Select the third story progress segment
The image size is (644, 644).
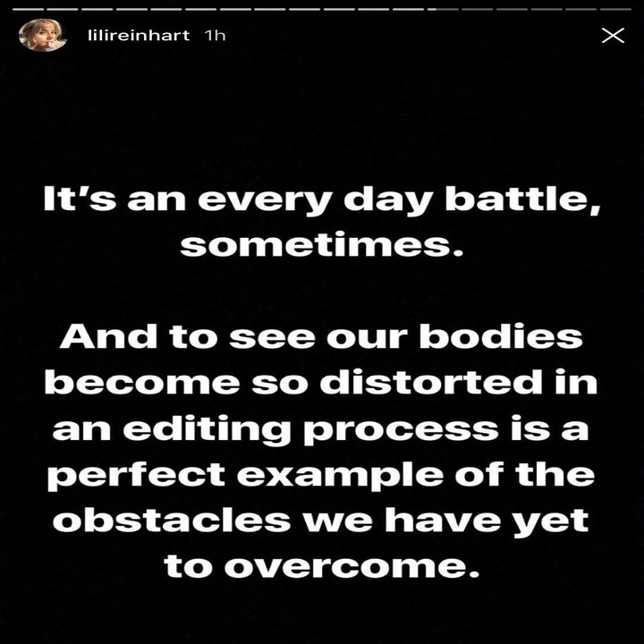pyautogui.click(x=97, y=9)
